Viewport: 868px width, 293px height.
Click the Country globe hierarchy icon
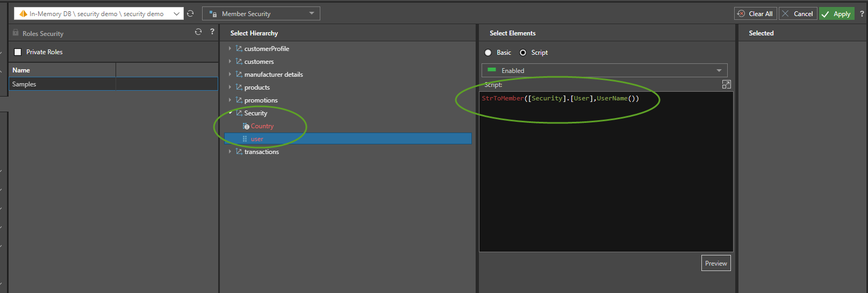point(246,126)
